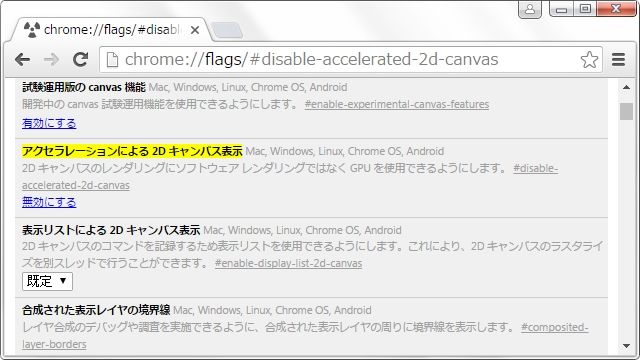The width and height of the screenshot is (640, 360).
Task: Open the user profile button in title bar
Action: pos(530,9)
